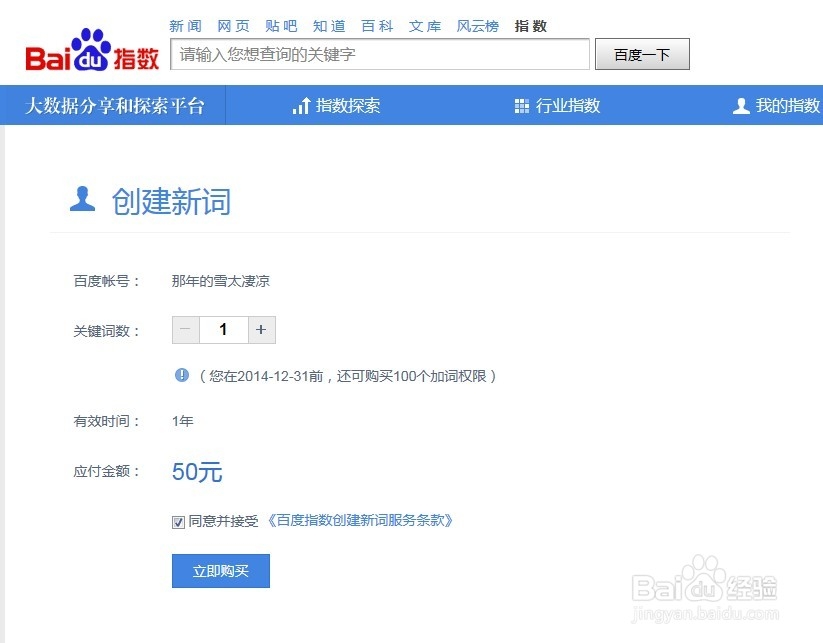Click 大数据分享和探索平台 banner title
The image size is (823, 643).
[x=114, y=106]
